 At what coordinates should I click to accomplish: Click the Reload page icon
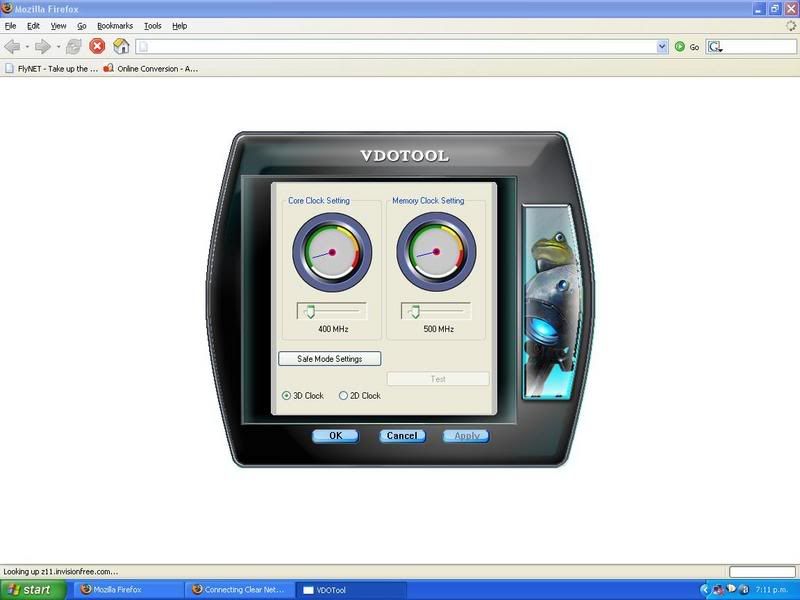[74, 46]
